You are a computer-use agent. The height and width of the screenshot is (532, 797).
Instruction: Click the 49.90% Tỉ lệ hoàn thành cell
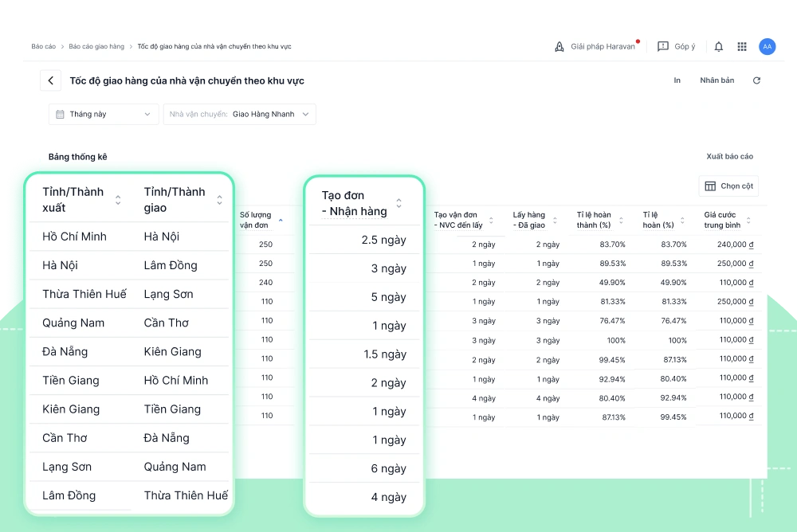612,283
